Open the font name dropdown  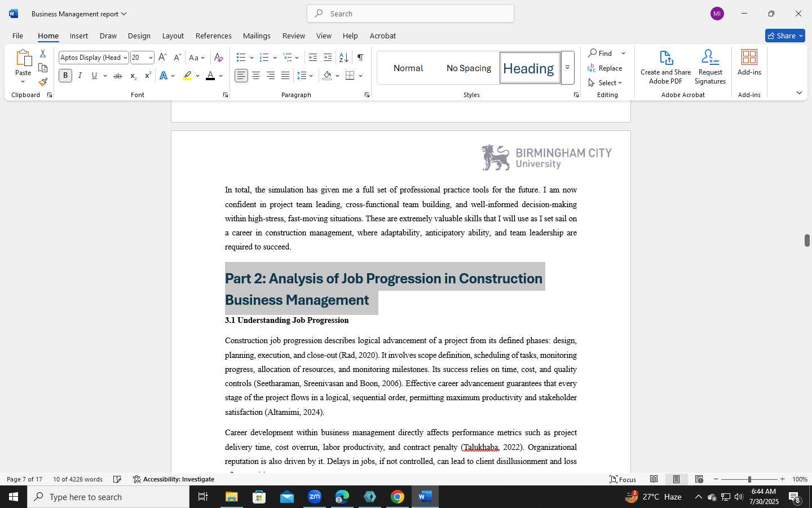tap(125, 58)
